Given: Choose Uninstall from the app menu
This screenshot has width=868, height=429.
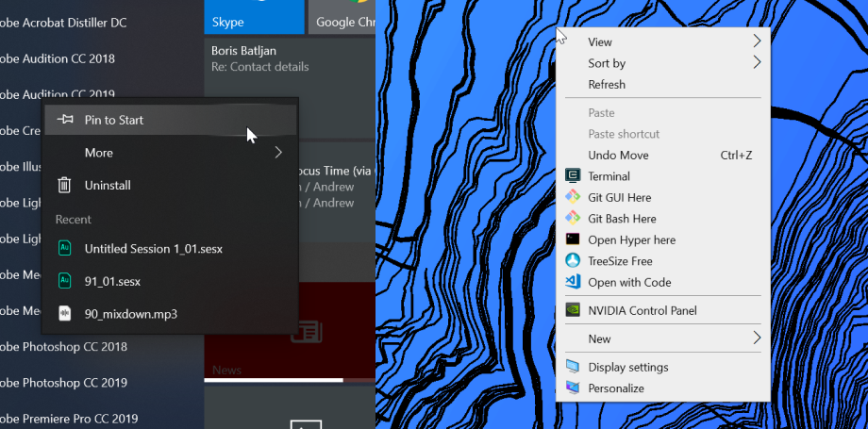Looking at the screenshot, I should tap(171, 185).
